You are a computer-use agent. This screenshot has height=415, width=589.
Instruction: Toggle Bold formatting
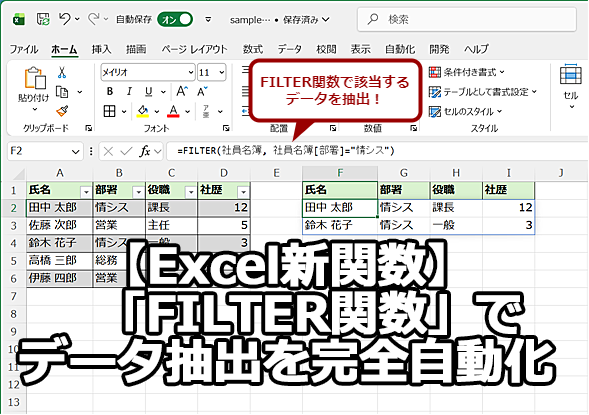tap(110, 91)
